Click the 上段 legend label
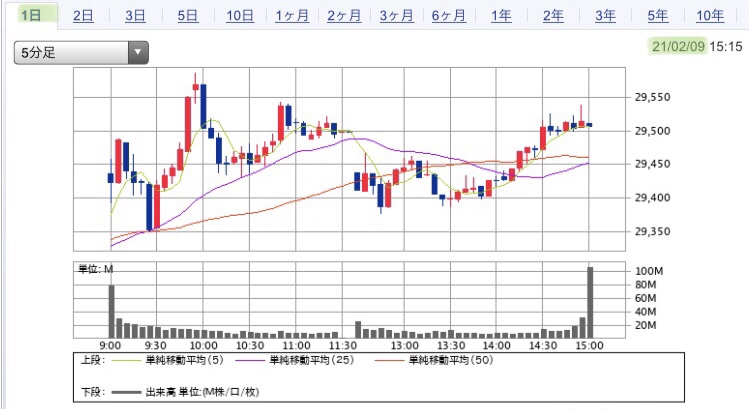This screenshot has height=409, width=749. tap(92, 360)
